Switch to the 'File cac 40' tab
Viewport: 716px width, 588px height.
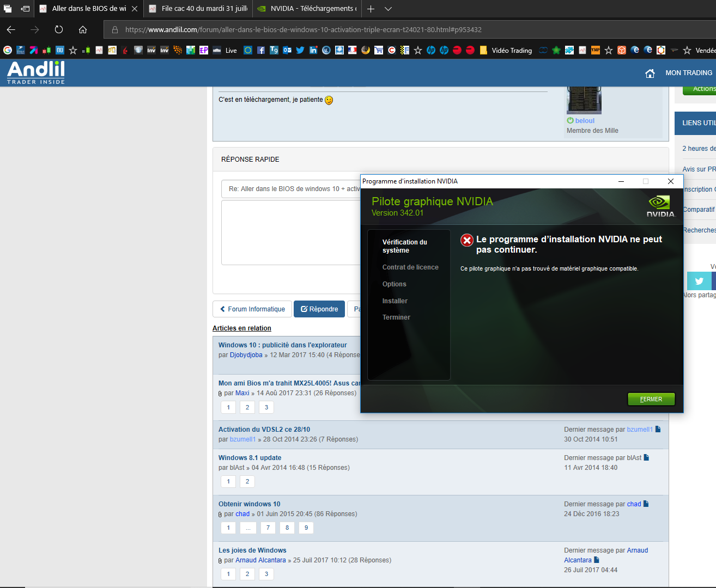pos(198,9)
